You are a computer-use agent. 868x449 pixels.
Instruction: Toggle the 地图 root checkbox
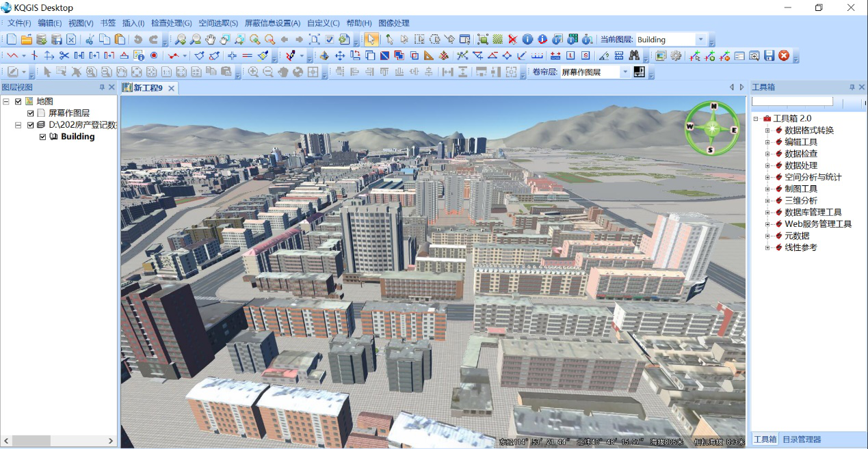click(18, 102)
